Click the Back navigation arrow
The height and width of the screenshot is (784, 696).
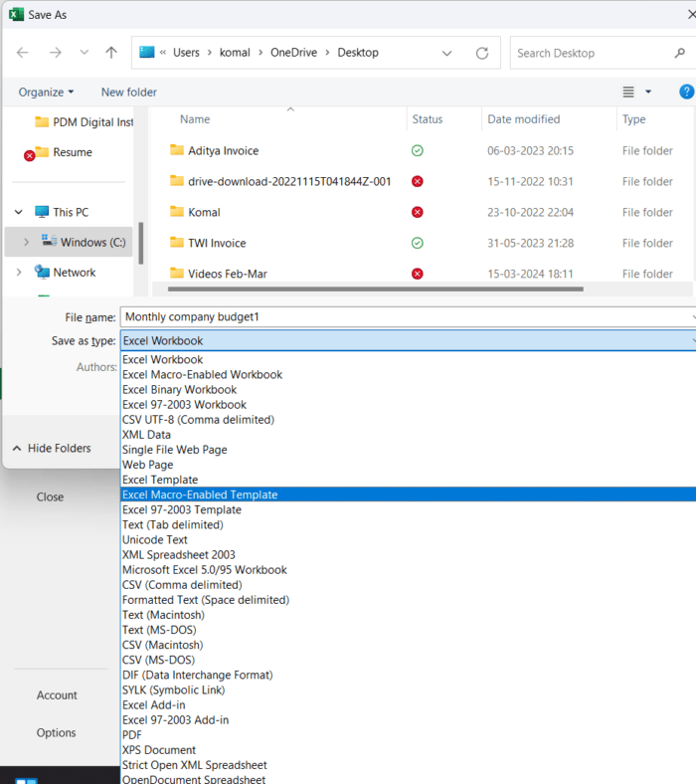click(x=23, y=53)
